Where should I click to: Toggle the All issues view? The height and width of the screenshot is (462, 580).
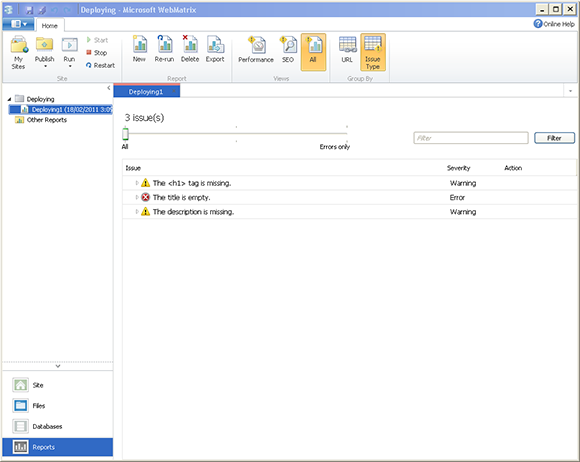313,52
